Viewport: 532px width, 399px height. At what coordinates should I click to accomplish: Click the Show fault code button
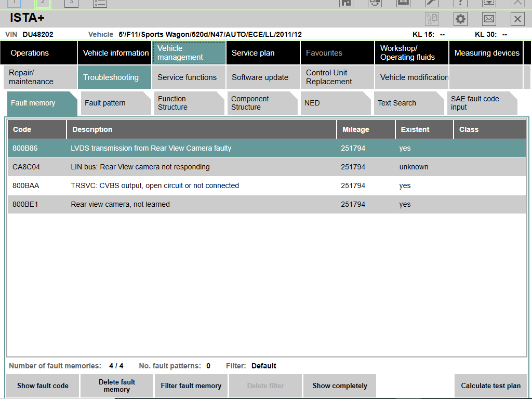[x=43, y=386]
